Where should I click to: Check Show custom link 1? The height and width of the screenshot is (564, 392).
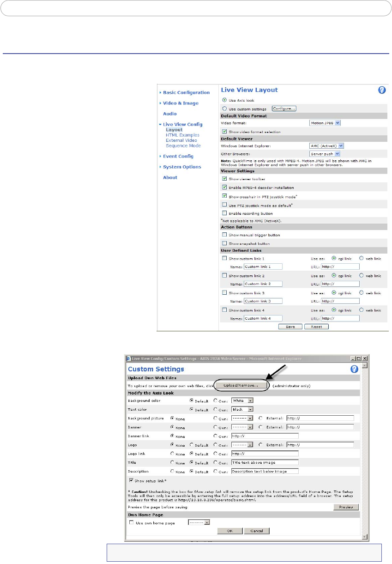224,258
